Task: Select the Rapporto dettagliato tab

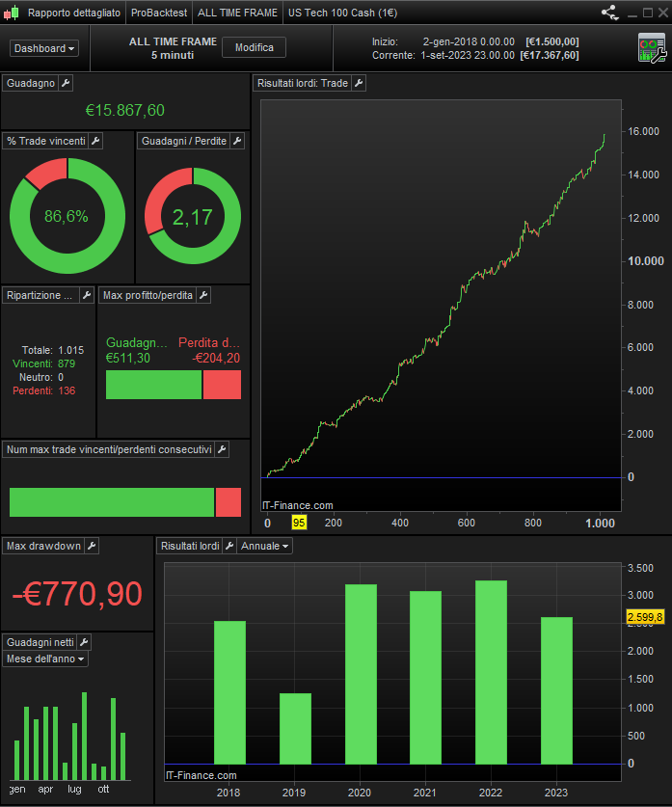Action: coord(74,13)
